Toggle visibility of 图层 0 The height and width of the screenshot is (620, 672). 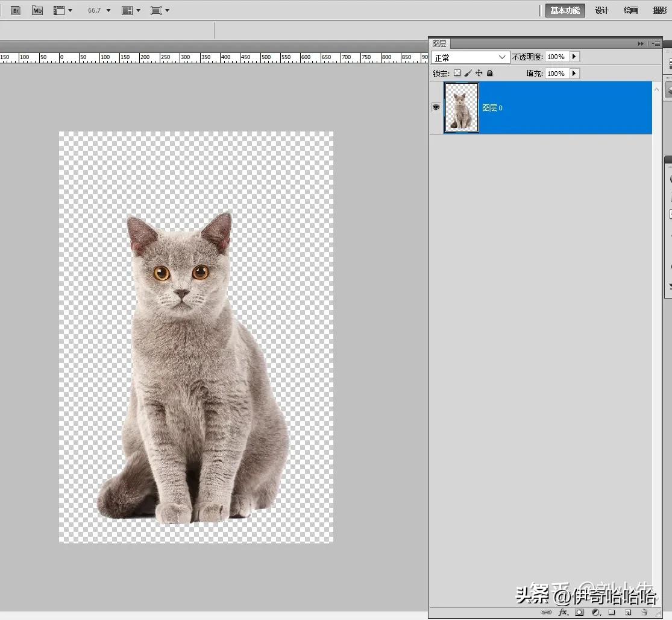[x=436, y=107]
